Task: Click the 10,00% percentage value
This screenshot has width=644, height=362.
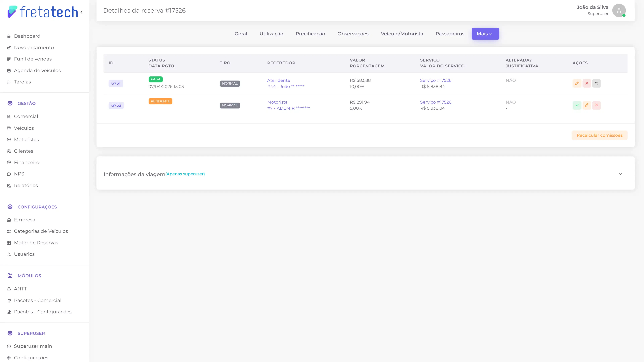Action: [357, 86]
